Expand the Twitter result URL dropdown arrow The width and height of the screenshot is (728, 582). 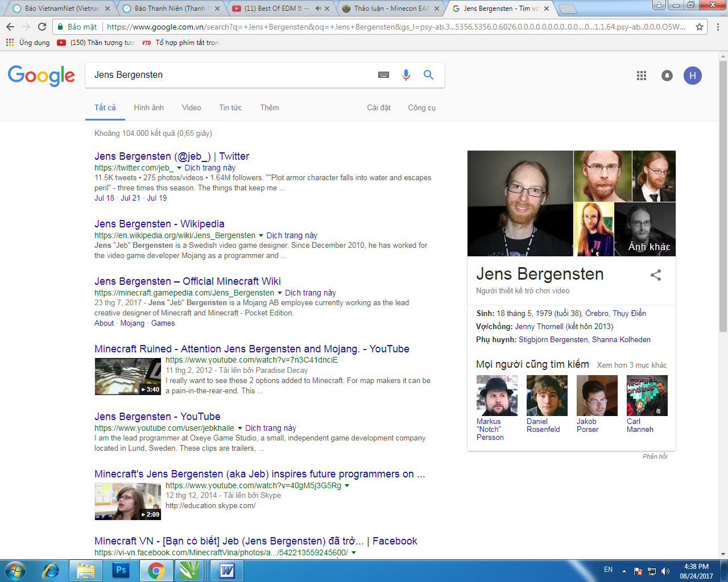point(179,168)
